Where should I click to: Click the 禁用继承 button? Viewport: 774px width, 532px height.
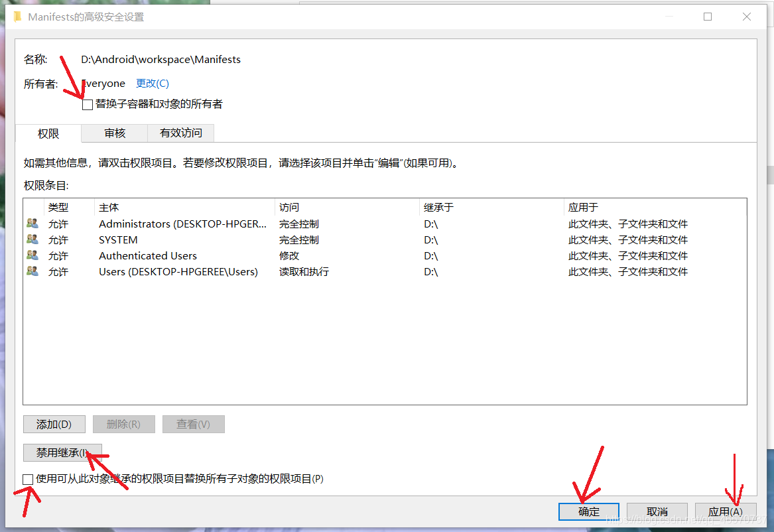pyautogui.click(x=63, y=452)
